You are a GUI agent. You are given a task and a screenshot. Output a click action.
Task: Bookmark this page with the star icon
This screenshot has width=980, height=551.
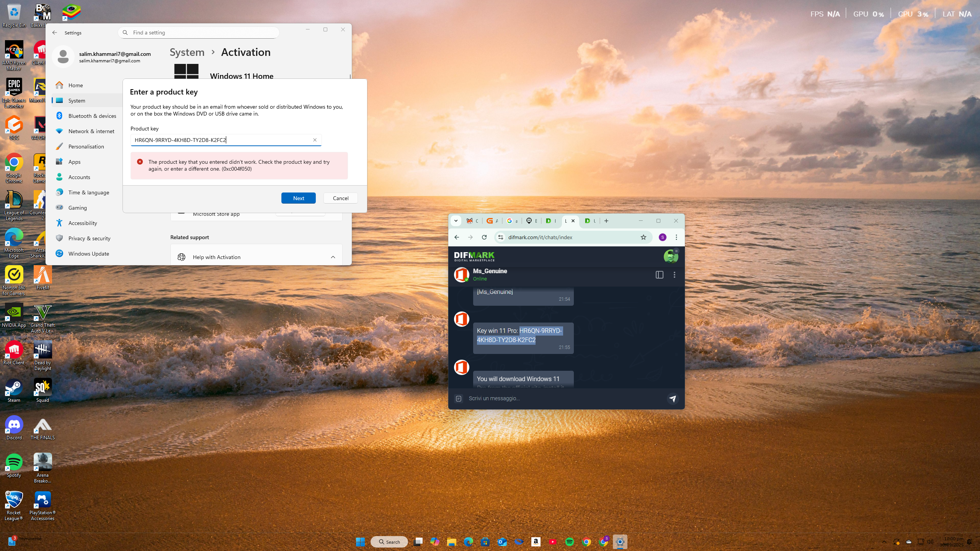point(644,237)
